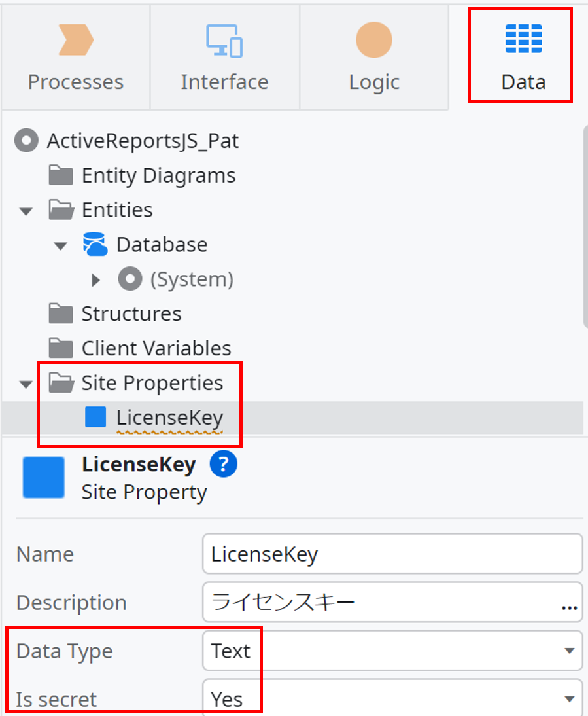
Task: Click the Processes chevron icon
Action: tap(76, 40)
